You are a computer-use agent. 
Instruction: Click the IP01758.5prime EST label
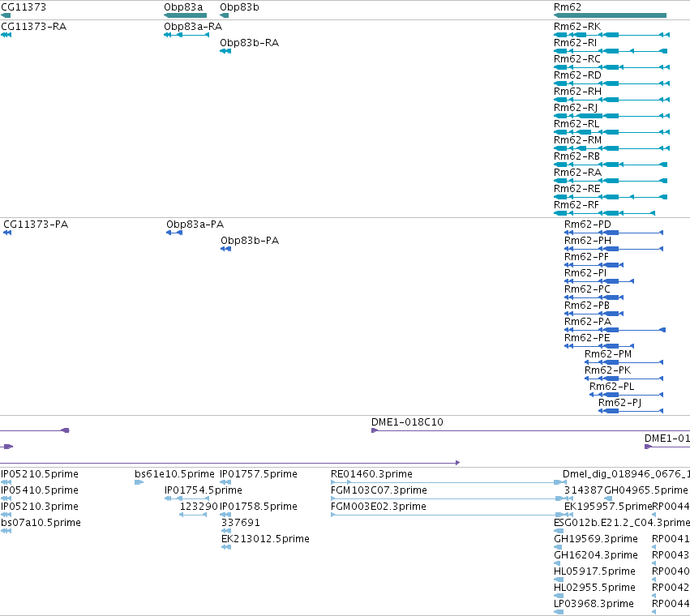click(259, 507)
